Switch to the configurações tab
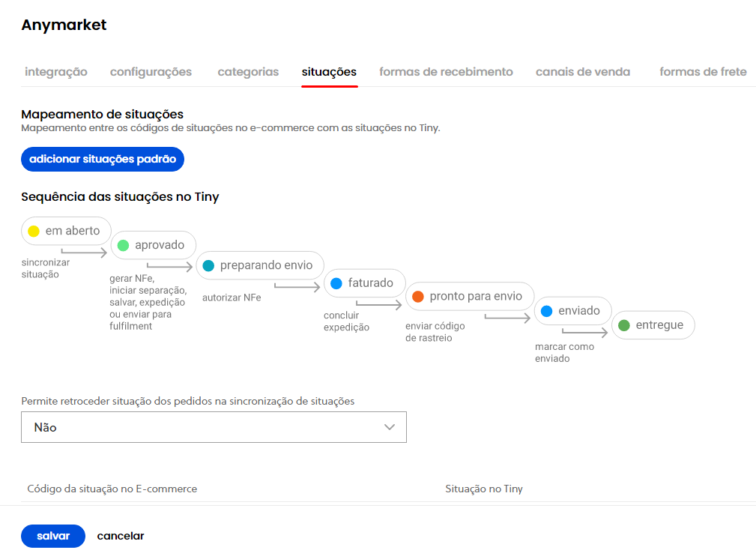756x556 pixels. point(151,72)
